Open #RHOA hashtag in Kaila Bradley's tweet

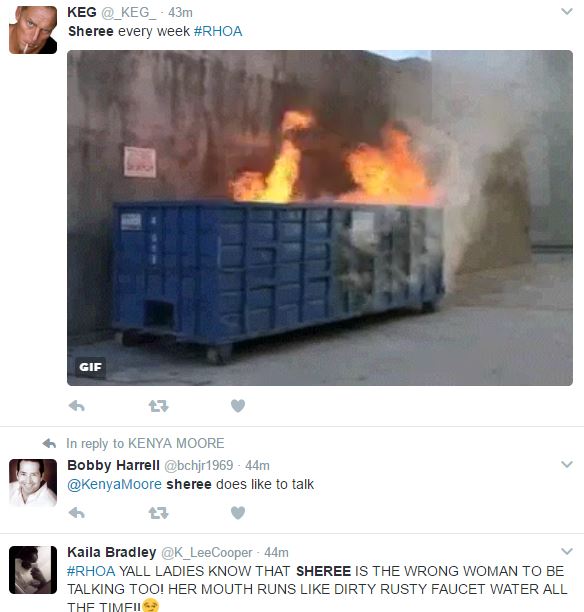pyautogui.click(x=91, y=571)
